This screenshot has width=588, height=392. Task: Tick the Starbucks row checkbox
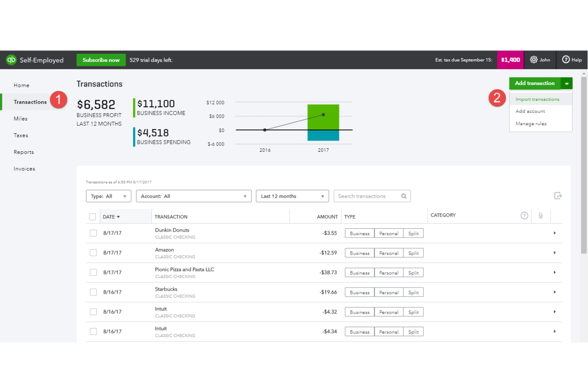click(93, 292)
